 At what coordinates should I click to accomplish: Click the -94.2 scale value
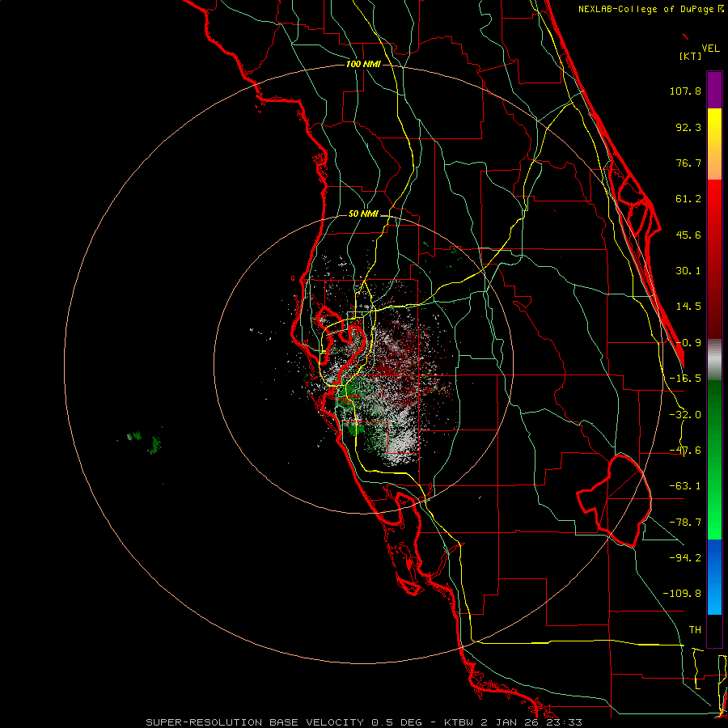pos(685,557)
